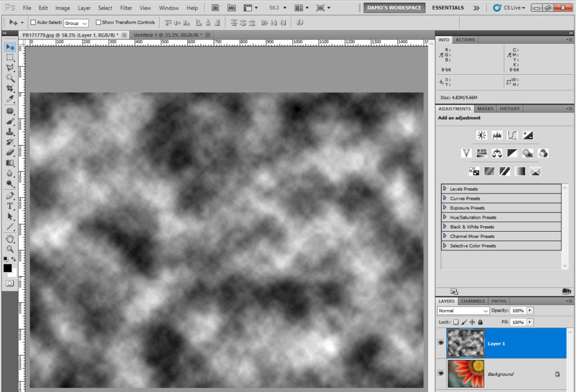Select the Eyedropper tool in toolbox
This screenshot has width=576, height=392.
(x=10, y=99)
